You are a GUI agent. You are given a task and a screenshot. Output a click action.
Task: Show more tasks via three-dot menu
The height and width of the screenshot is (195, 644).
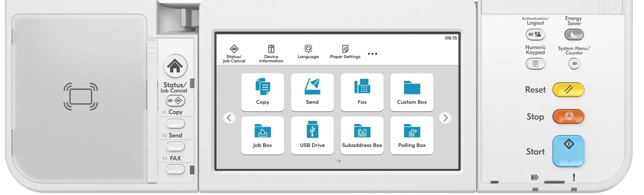click(x=372, y=54)
